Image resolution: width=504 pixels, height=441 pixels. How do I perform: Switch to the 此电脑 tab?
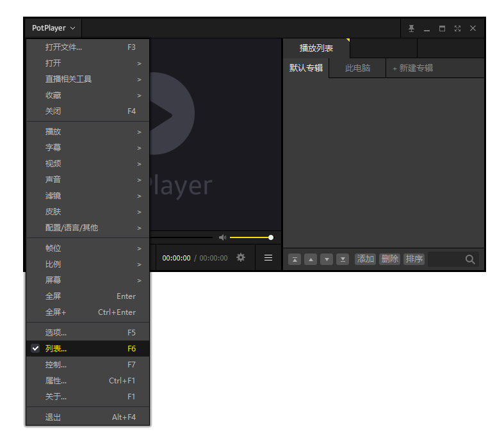[x=357, y=68]
